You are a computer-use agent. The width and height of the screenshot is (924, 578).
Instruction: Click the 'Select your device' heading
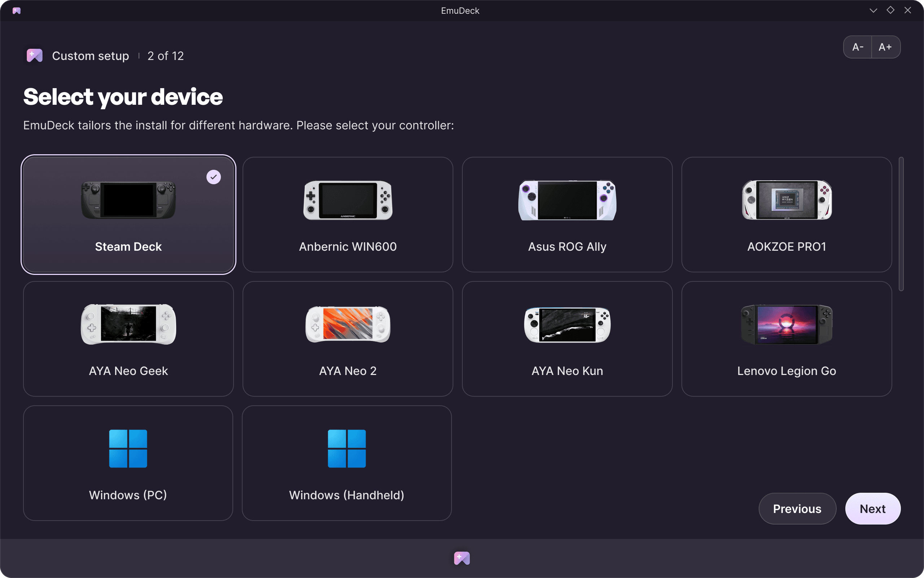pos(123,97)
